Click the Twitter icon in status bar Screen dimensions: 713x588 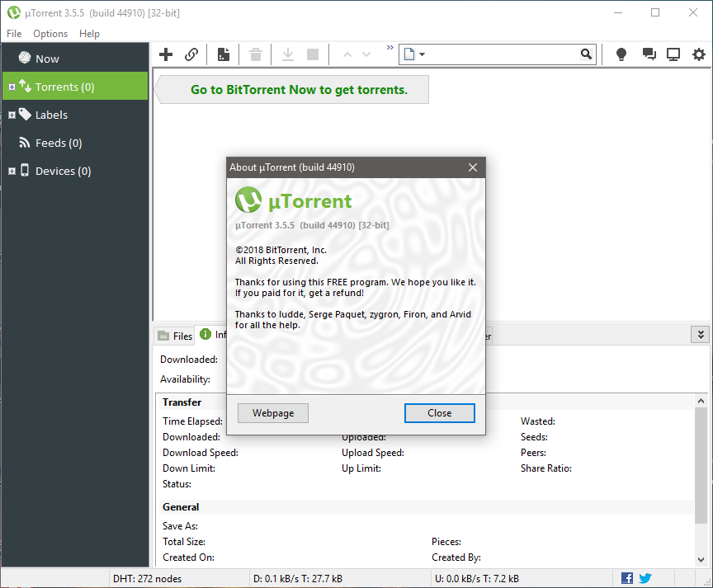(645, 578)
